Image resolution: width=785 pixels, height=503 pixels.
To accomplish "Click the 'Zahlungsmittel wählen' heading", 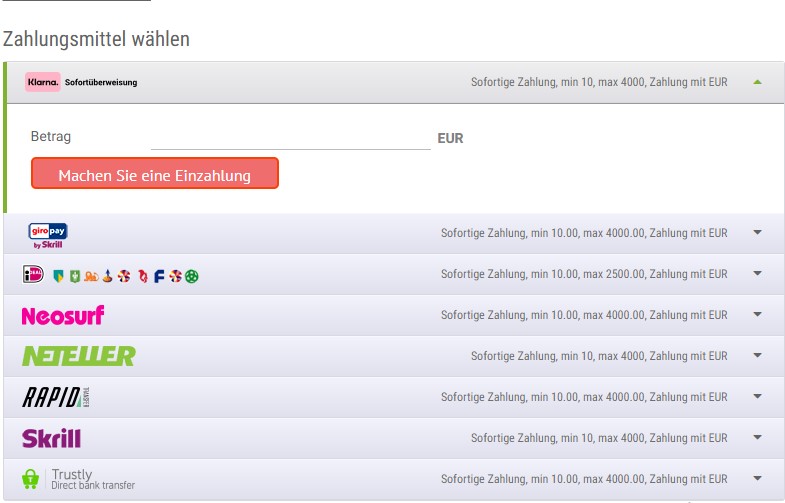I will (x=96, y=39).
